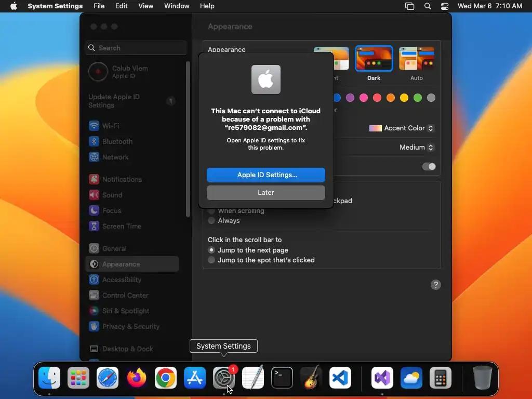The height and width of the screenshot is (399, 532).
Task: Open the Accent Color highlight dropdown
Action: 402,128
